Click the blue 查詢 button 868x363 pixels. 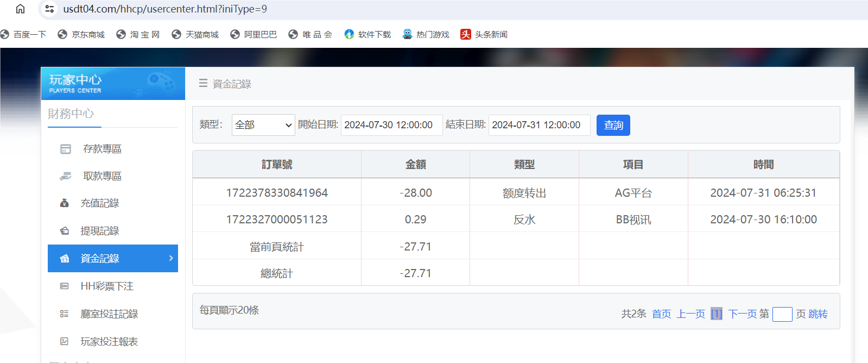tap(613, 125)
